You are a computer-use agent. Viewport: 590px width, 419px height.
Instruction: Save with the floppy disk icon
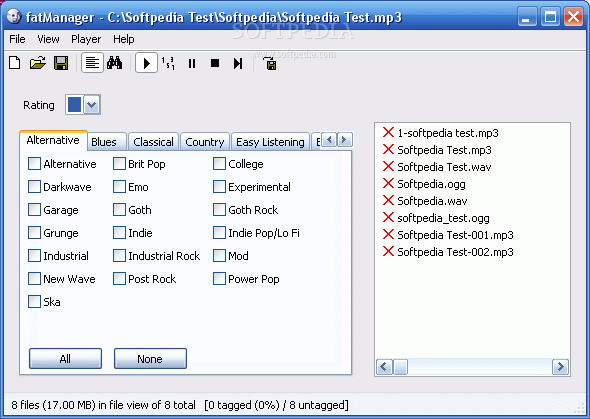click(x=61, y=63)
